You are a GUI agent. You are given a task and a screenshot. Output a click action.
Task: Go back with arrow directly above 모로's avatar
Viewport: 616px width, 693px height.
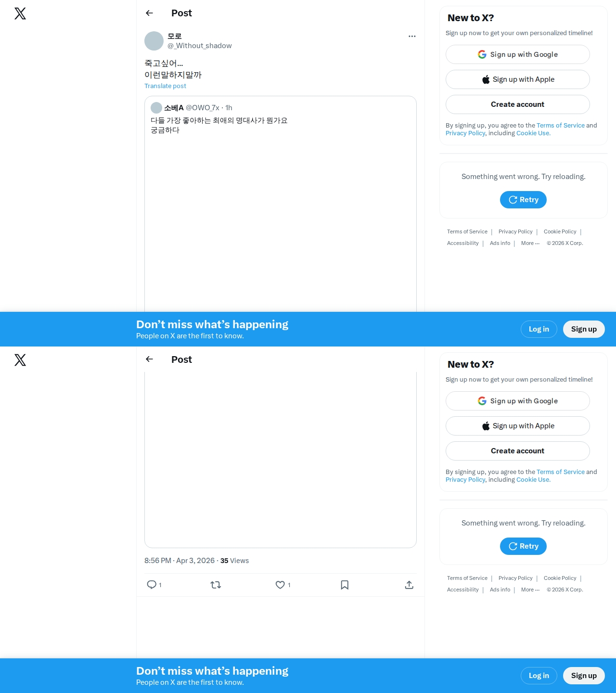coord(149,13)
